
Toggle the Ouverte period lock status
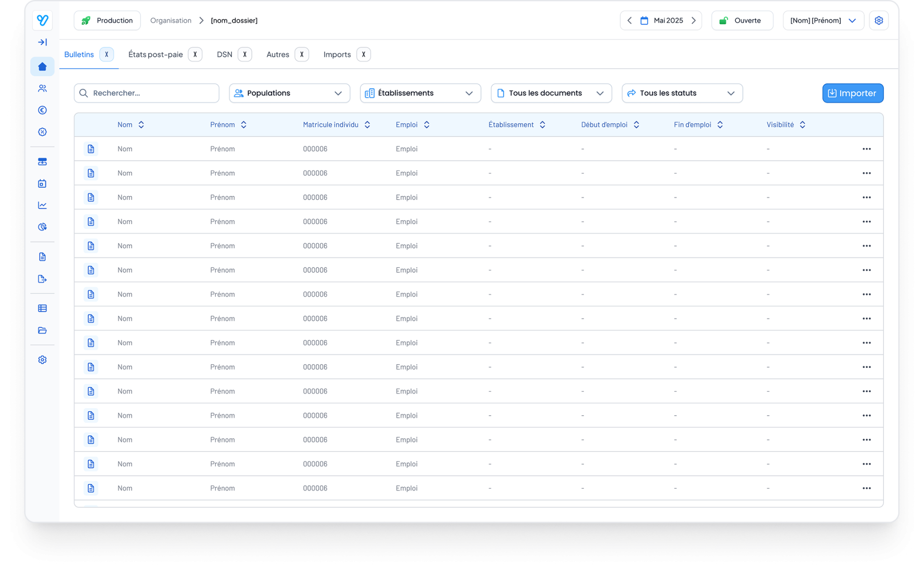[x=742, y=21]
